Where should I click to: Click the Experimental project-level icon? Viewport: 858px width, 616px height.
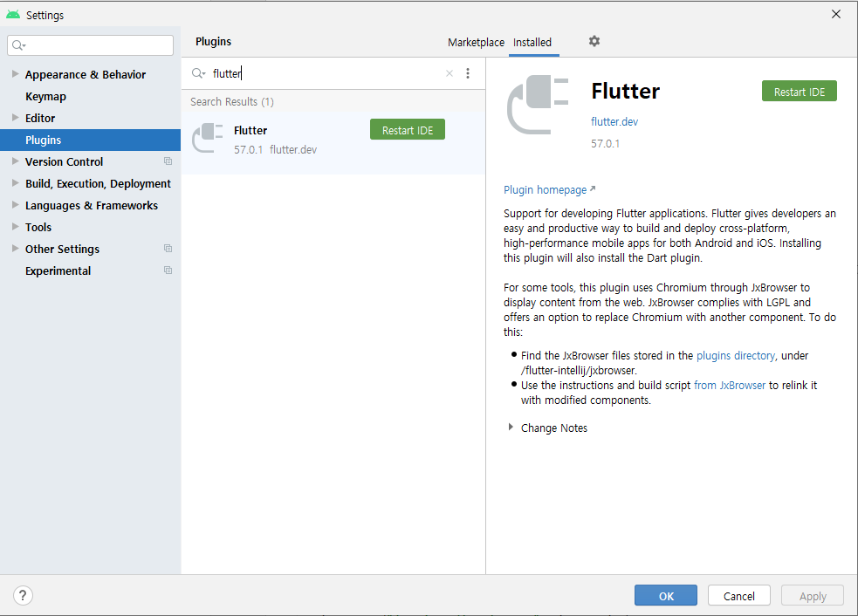pos(168,270)
